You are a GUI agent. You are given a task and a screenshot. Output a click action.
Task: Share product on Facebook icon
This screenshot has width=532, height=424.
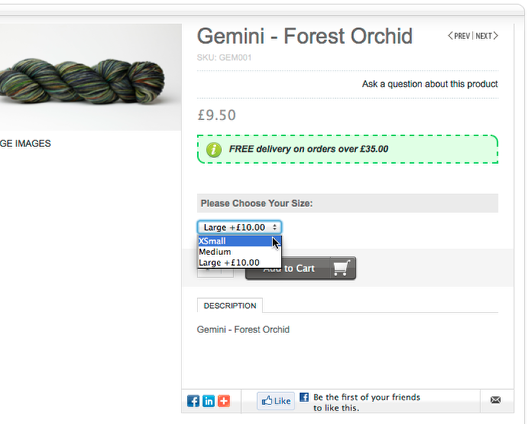click(x=193, y=401)
